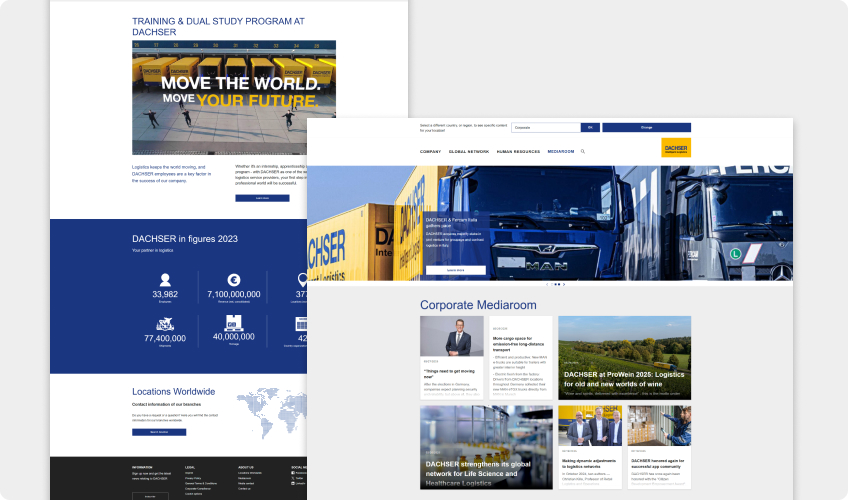Click the tonnage box icon above 40,000,000
848x500 pixels.
click(x=233, y=324)
